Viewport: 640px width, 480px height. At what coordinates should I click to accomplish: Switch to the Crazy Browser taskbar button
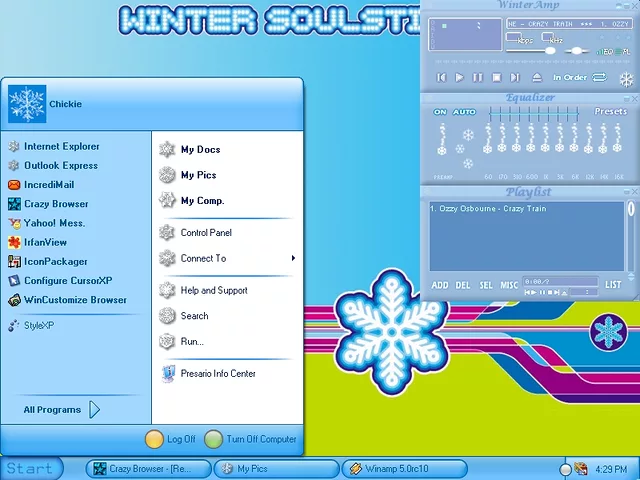click(149, 469)
